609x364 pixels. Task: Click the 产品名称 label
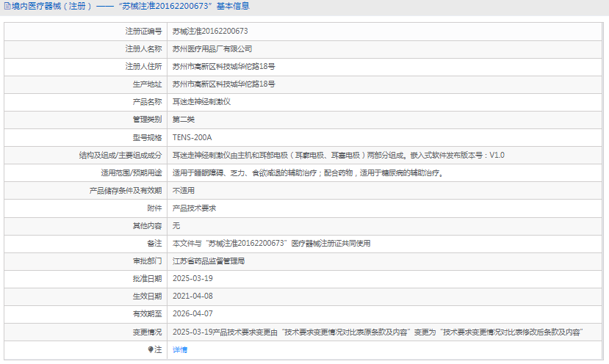pyautogui.click(x=147, y=102)
